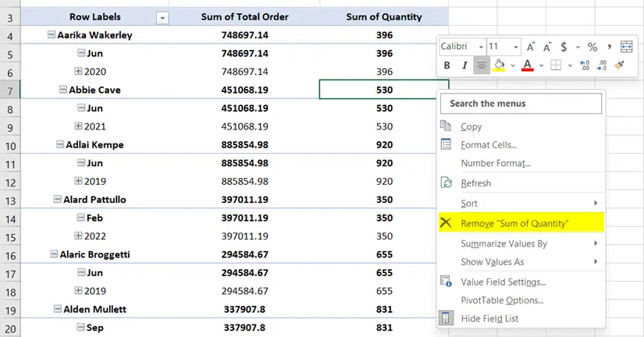The height and width of the screenshot is (337, 644).
Task: Select cell 337907.8 in Alden Mullett row
Action: click(x=244, y=309)
